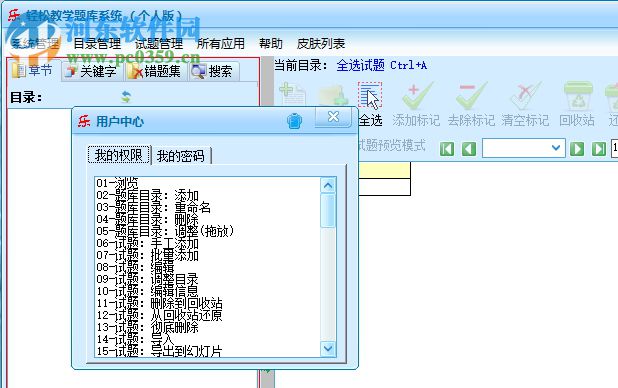Select permission row 03-题库目录：重命名
This screenshot has width=618, height=388.
tap(208, 207)
